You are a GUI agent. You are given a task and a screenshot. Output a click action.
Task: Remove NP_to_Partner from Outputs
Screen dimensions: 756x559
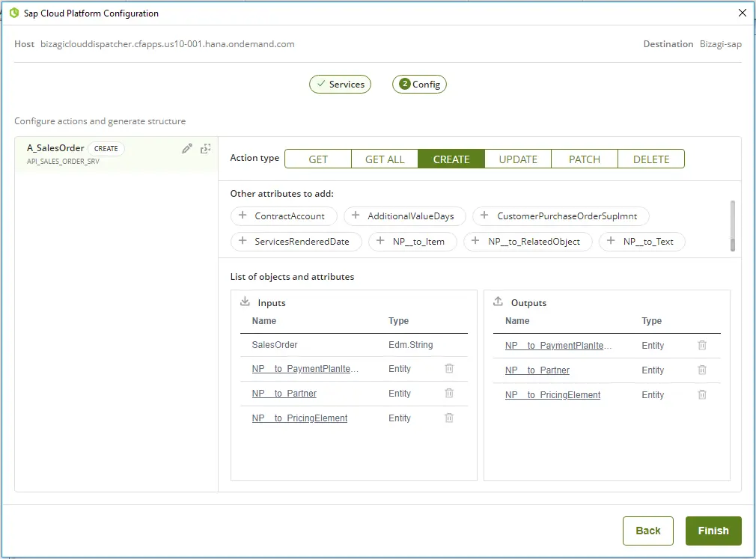click(702, 370)
